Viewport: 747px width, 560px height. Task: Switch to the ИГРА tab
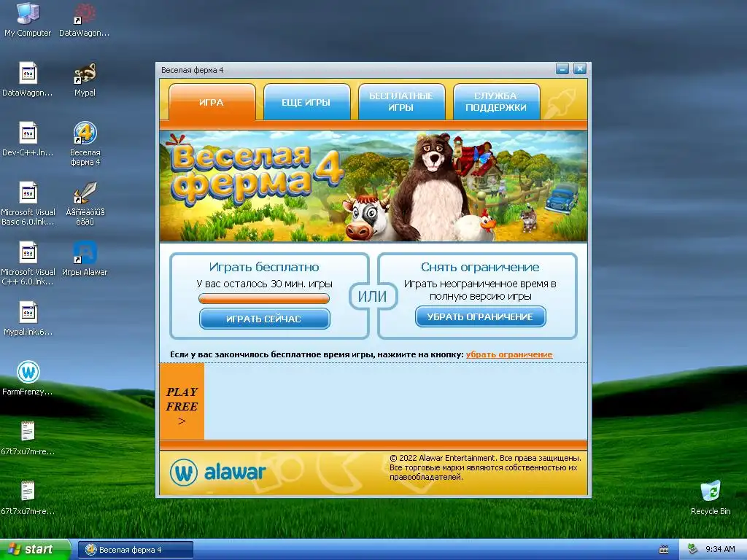tap(212, 102)
